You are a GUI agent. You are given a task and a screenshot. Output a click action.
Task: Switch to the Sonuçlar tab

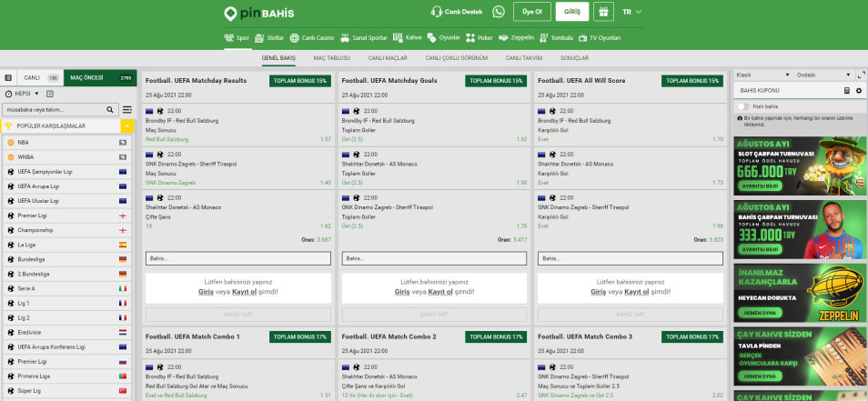click(575, 58)
